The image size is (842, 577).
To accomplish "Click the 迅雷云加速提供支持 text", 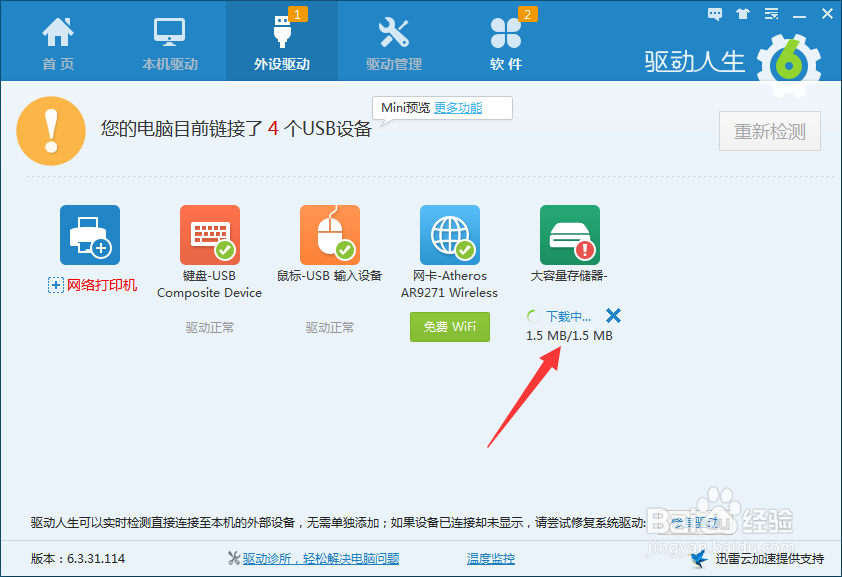I will [770, 559].
